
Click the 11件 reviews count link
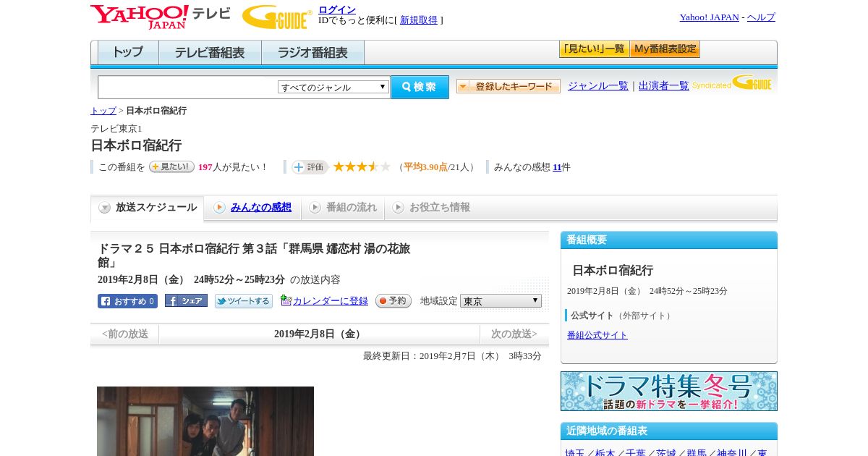tap(557, 167)
